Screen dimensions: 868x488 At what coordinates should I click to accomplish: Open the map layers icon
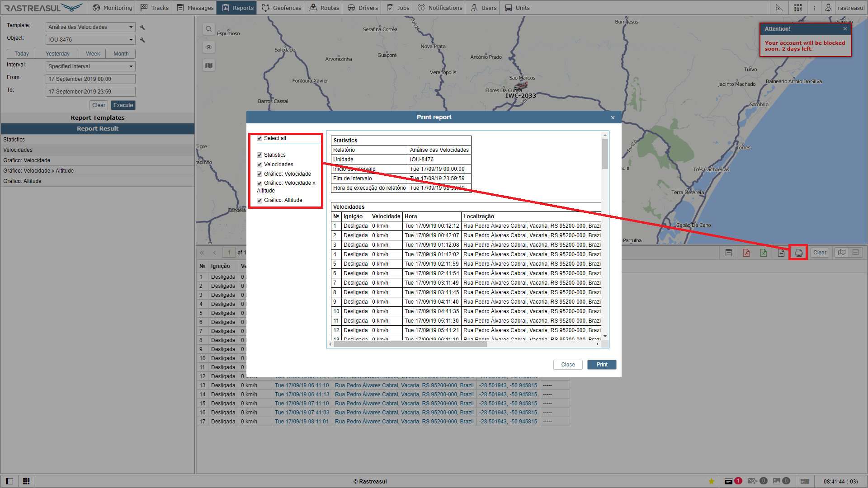pyautogui.click(x=208, y=66)
